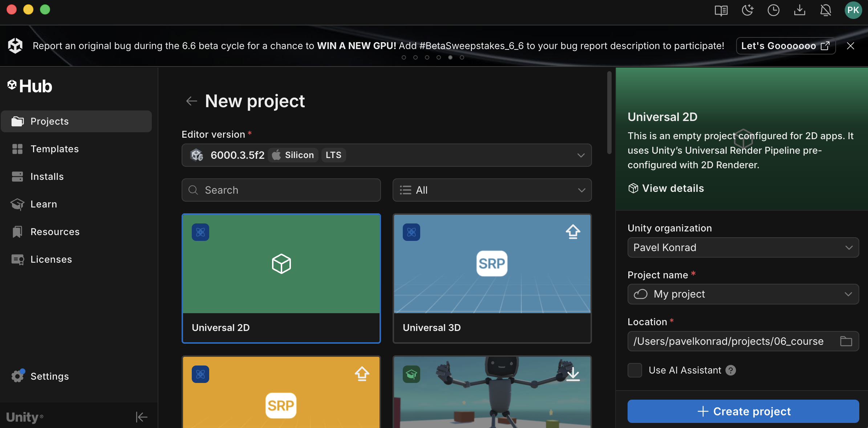Go back with the arrow beside New project
Image resolution: width=868 pixels, height=428 pixels.
point(191,101)
